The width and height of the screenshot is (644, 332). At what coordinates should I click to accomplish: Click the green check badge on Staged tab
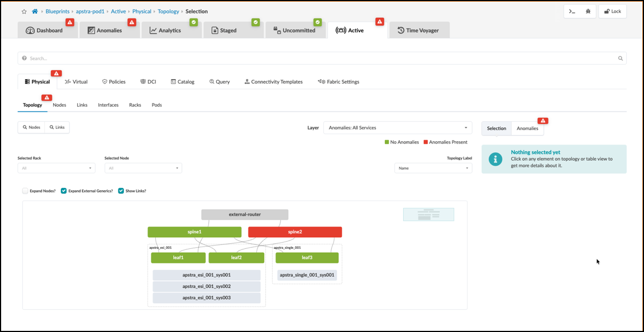coord(255,22)
